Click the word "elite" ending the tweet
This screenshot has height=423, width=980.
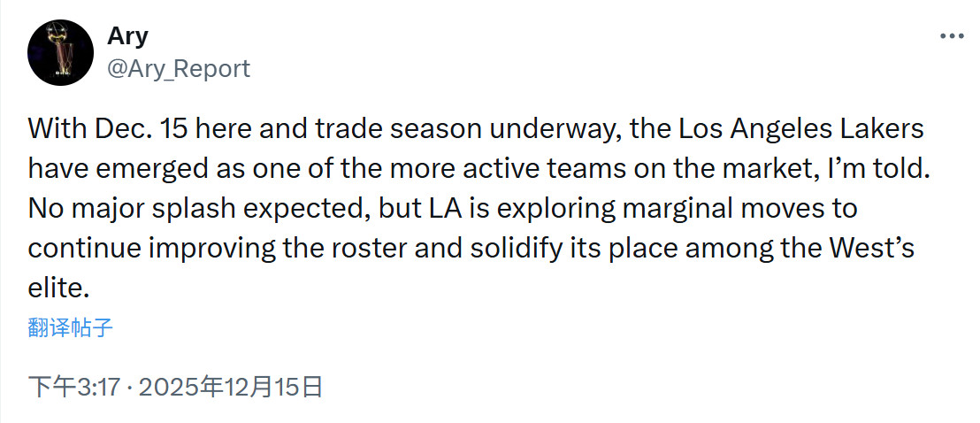(x=56, y=288)
